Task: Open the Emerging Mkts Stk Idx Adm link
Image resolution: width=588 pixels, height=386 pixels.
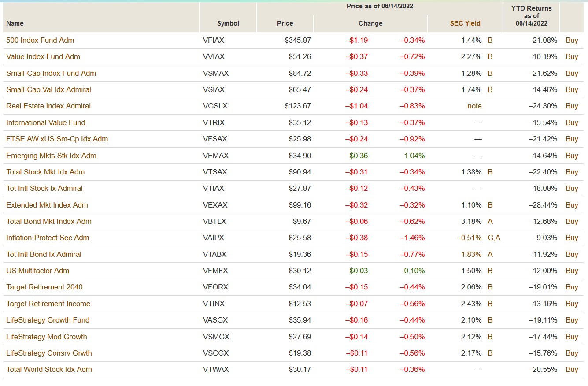Action: coord(51,156)
